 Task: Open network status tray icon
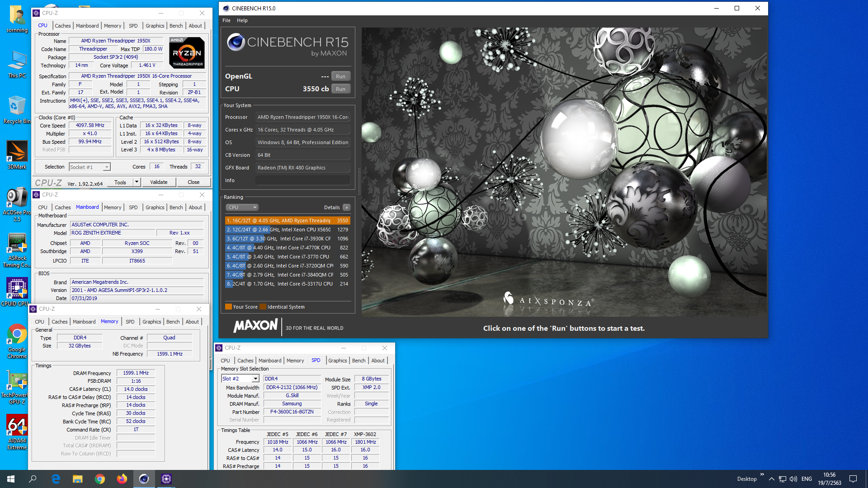pos(783,479)
